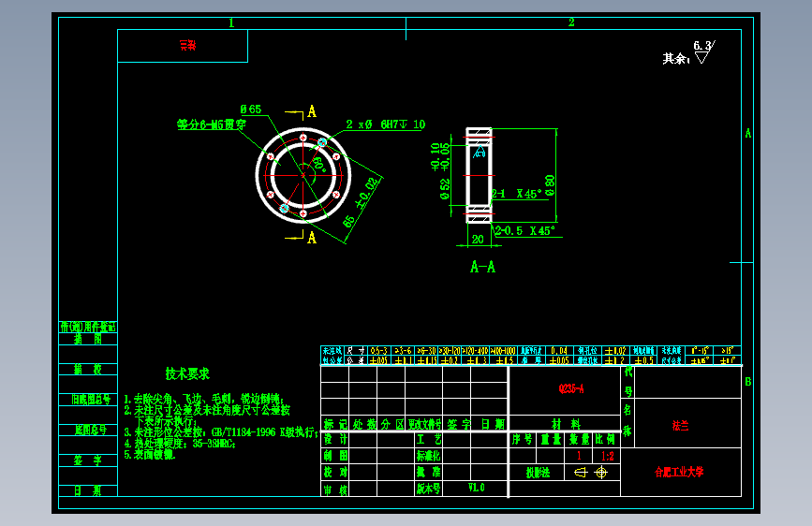812x526 pixels.
Task: Select the 1:2 scale value
Action: click(608, 456)
